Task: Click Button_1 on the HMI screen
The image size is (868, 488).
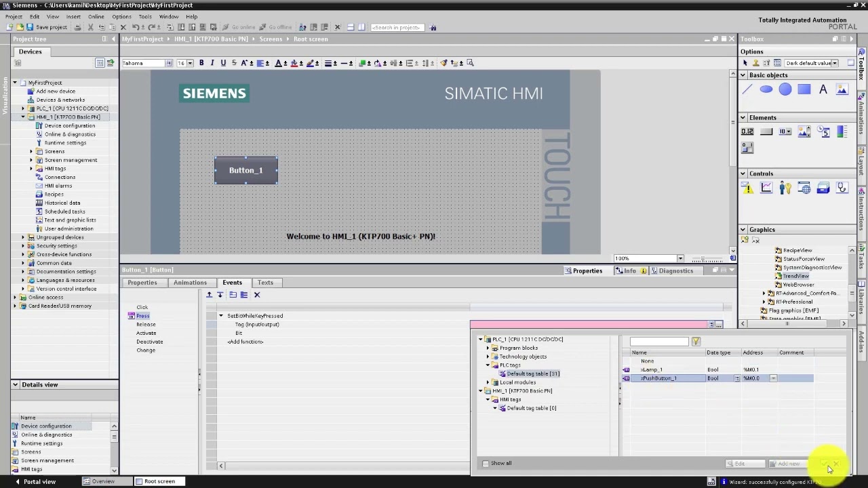Action: tap(245, 170)
